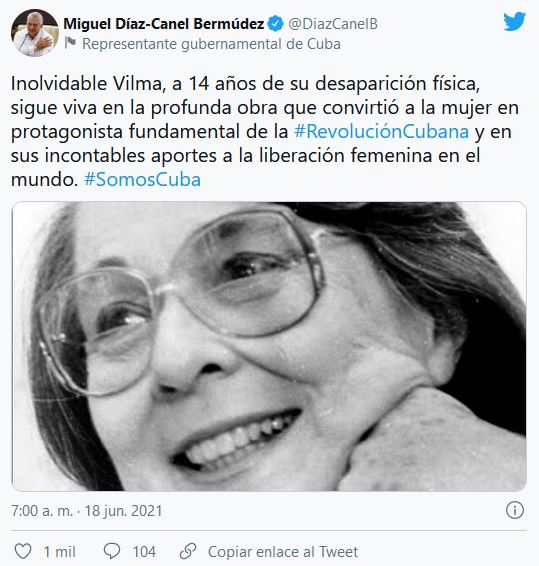Screen dimensions: 539x566
Task: Open the #SomosCuba hashtag
Action: [142, 179]
